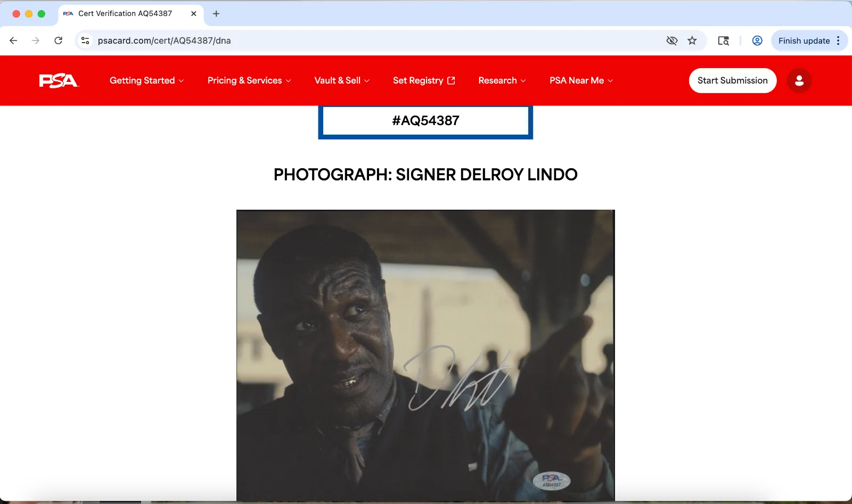View site information icon in address bar
The image size is (852, 504).
point(85,40)
